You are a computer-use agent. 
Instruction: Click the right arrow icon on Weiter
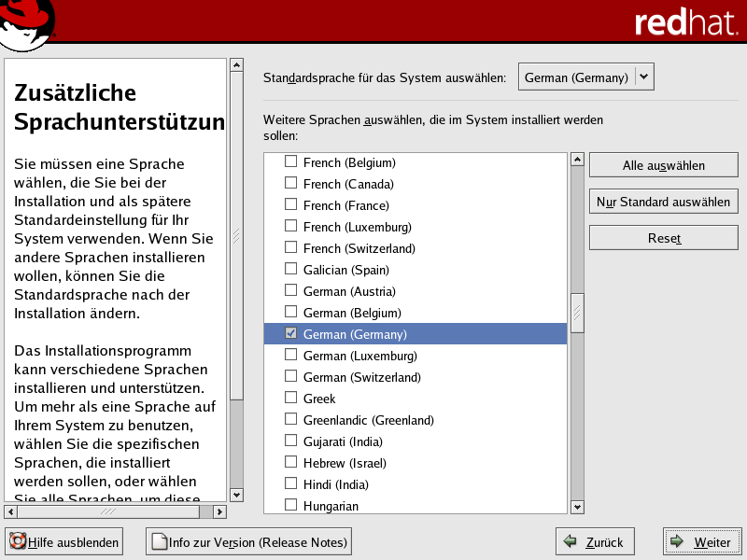(x=677, y=542)
